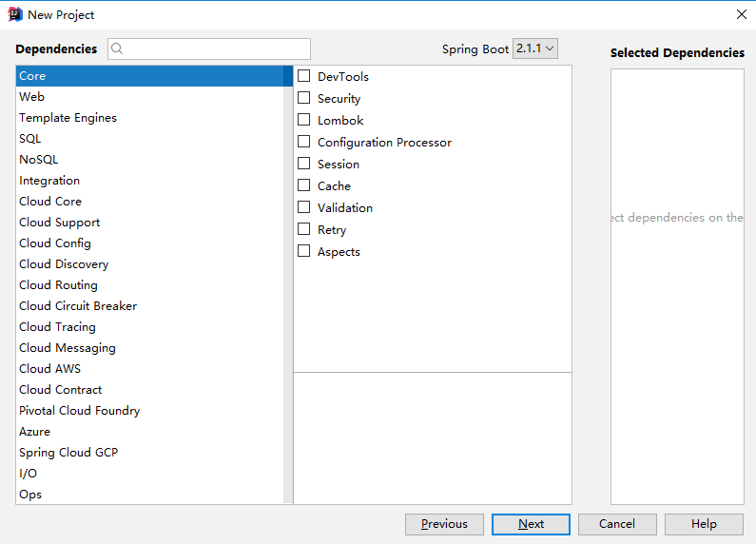Pick Cloud Messaging category
756x544 pixels.
[150, 348]
